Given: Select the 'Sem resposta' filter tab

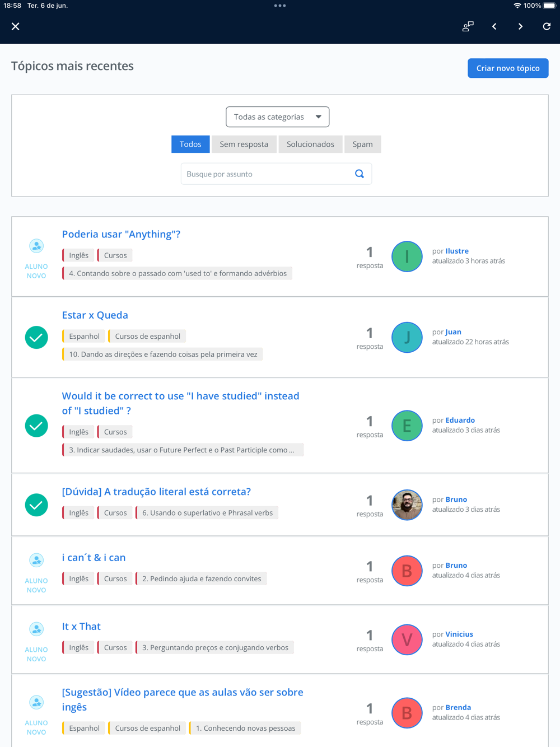Looking at the screenshot, I should (244, 144).
